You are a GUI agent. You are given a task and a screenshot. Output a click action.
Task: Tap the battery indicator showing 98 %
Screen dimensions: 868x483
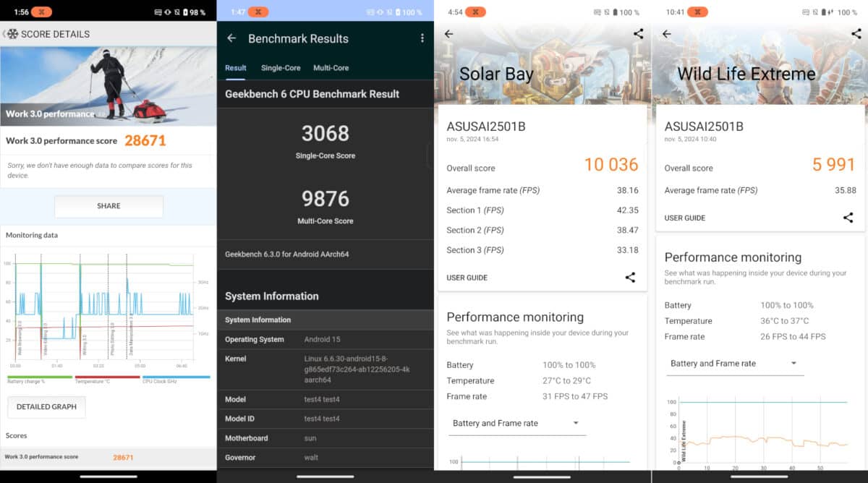coord(195,12)
